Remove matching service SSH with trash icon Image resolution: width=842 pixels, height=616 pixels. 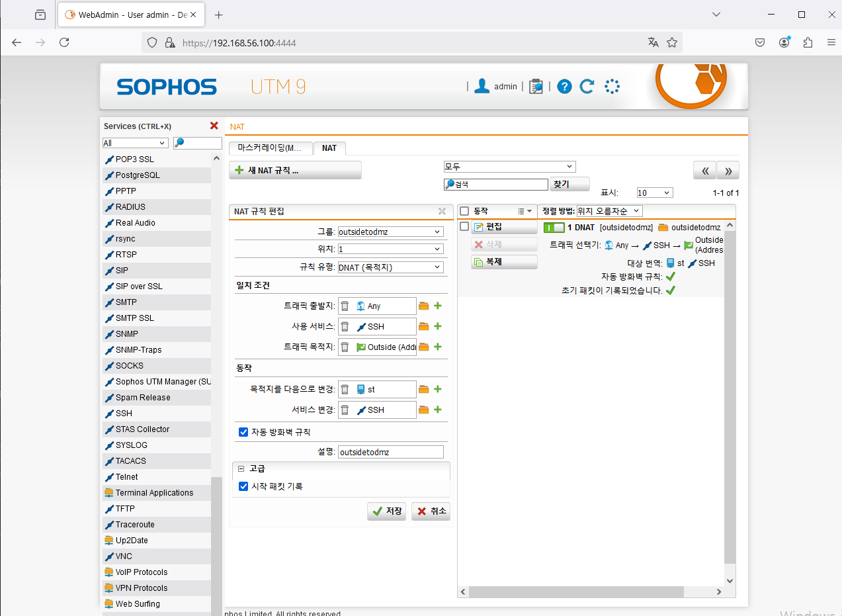(x=345, y=326)
